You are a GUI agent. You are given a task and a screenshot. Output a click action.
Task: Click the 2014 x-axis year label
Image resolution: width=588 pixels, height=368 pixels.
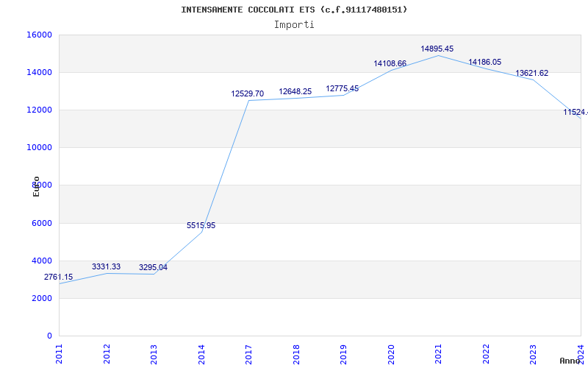coord(201,354)
